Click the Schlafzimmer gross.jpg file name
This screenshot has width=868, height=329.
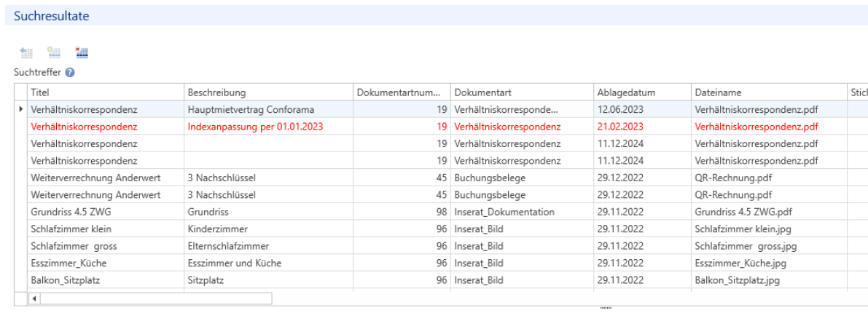tap(746, 246)
